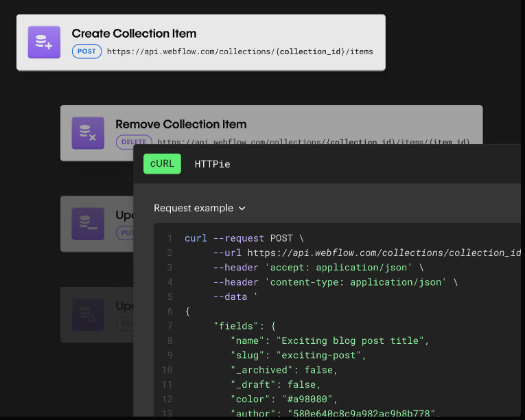This screenshot has height=420, width=525.
Task: Click the '--url https://api.webflow.com' code line
Action: [366, 253]
